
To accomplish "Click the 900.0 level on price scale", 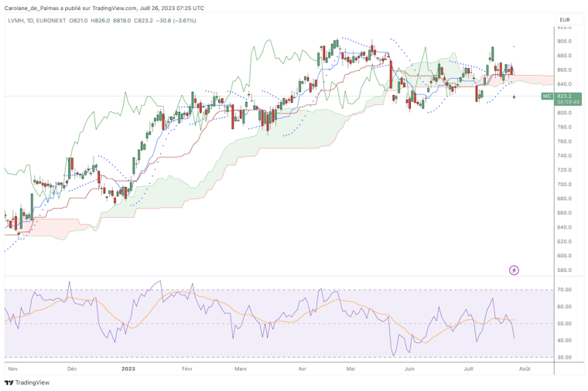I will [565, 41].
